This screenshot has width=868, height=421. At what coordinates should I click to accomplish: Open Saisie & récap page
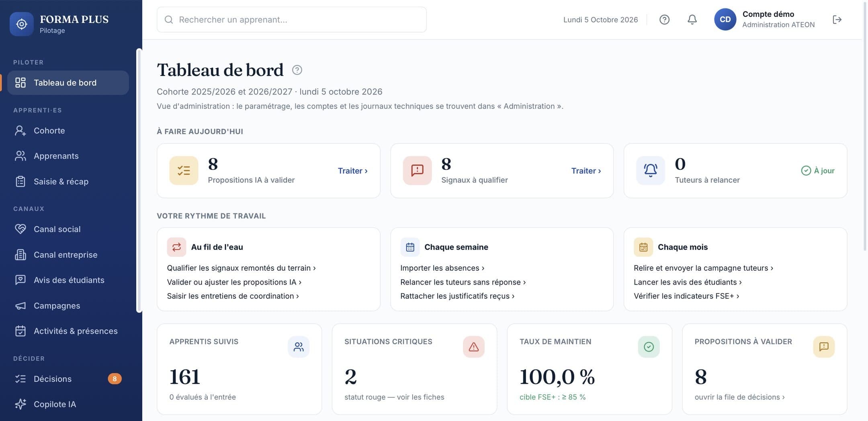(68, 182)
